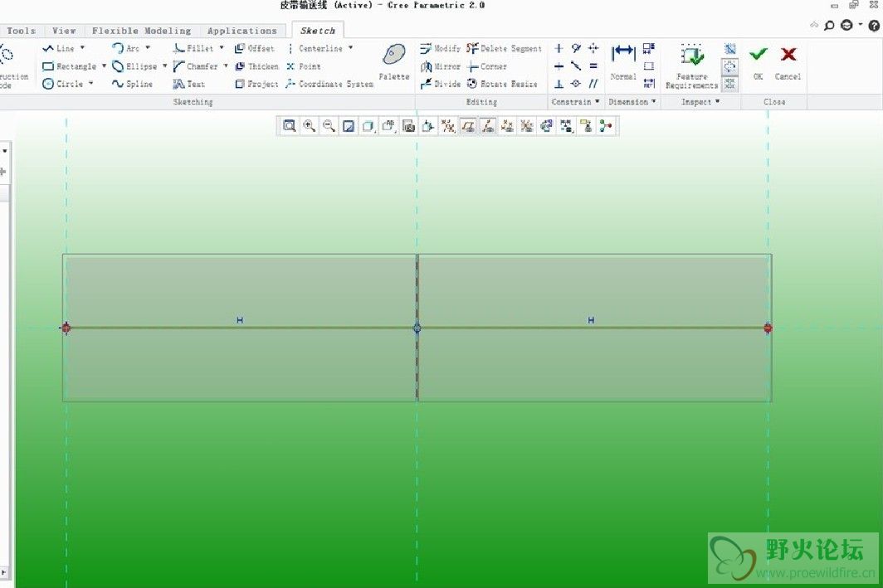Apply the symmetric constraint

click(593, 48)
